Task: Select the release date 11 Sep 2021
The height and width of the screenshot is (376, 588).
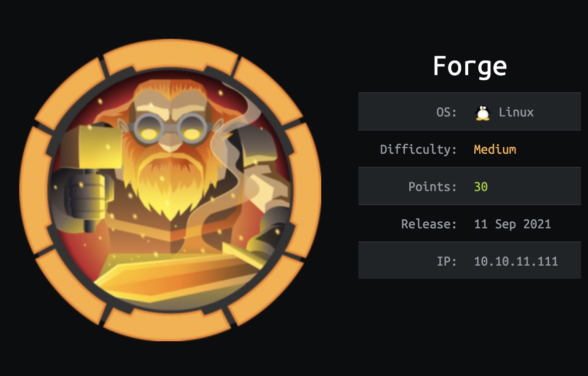Action: 512,224
